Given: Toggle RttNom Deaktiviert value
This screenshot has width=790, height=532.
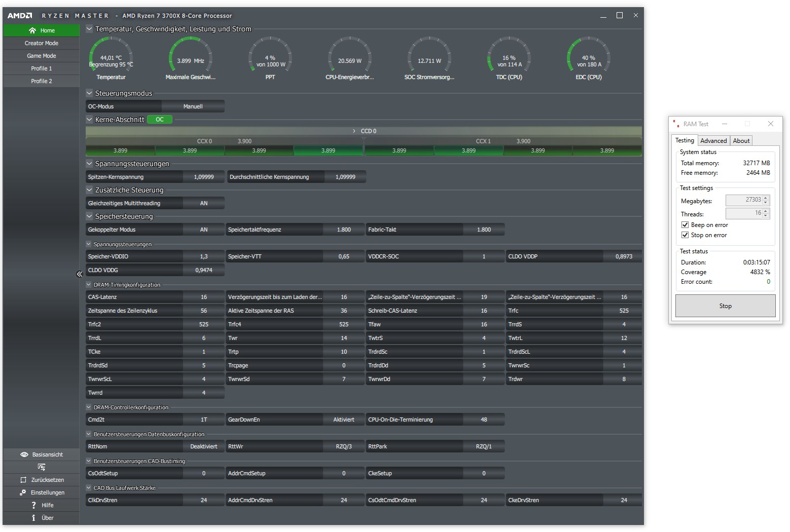Looking at the screenshot, I should (x=204, y=446).
